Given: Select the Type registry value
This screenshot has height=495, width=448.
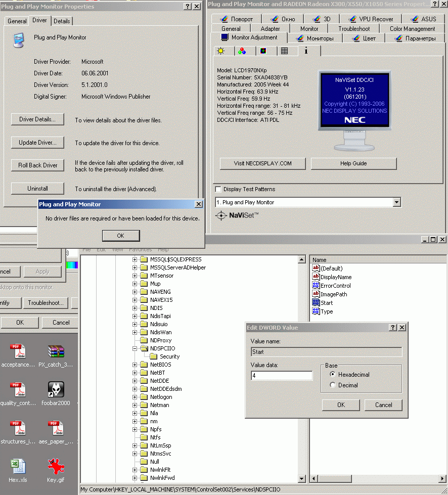Looking at the screenshot, I should [322, 311].
